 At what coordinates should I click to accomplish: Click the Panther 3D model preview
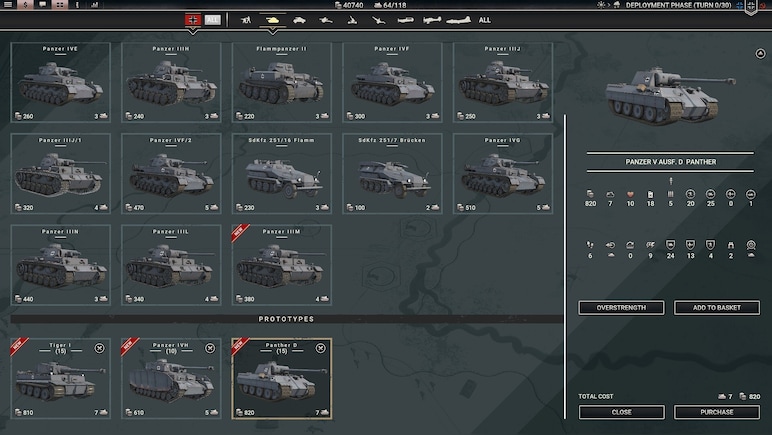(x=670, y=96)
